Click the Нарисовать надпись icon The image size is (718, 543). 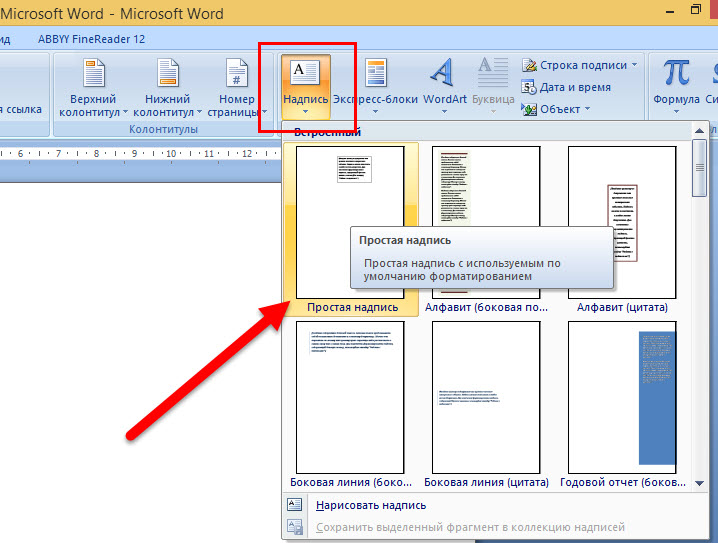coord(294,505)
